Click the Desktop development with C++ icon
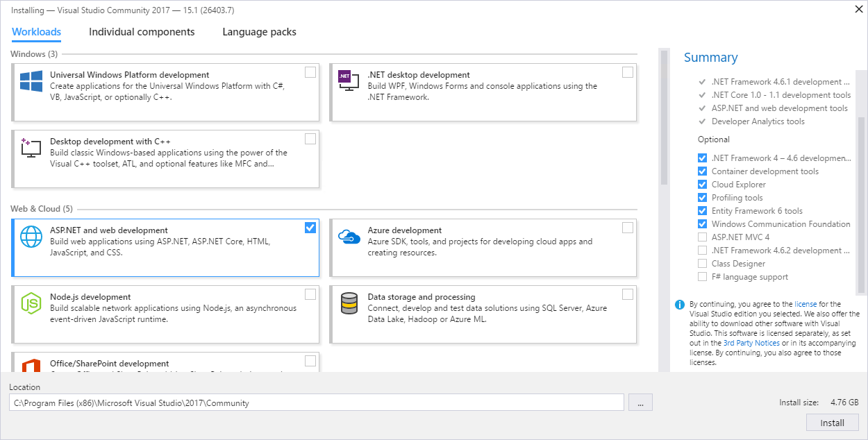Screen dimensions: 868x440 (31, 147)
